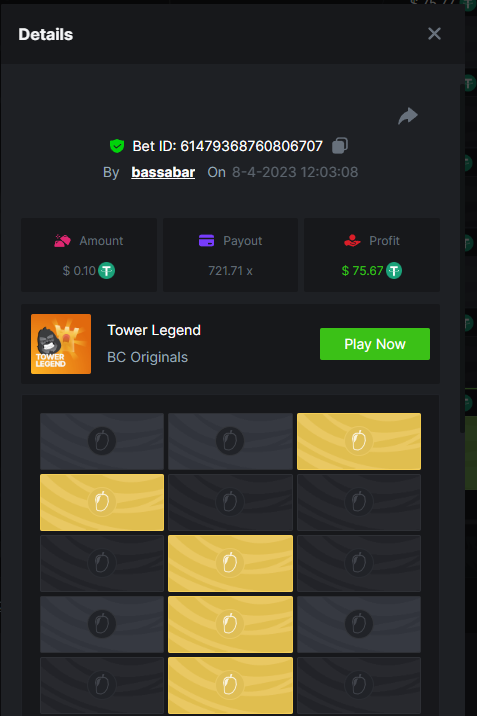Click the Tether coin icon beside Profit
Screen dimensions: 477x716
(394, 271)
